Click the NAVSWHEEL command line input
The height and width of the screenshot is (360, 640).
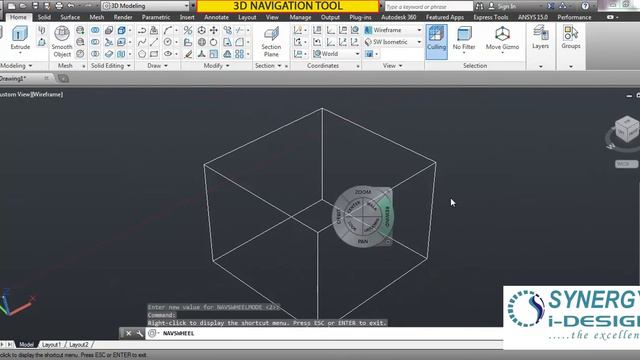[x=324, y=333]
